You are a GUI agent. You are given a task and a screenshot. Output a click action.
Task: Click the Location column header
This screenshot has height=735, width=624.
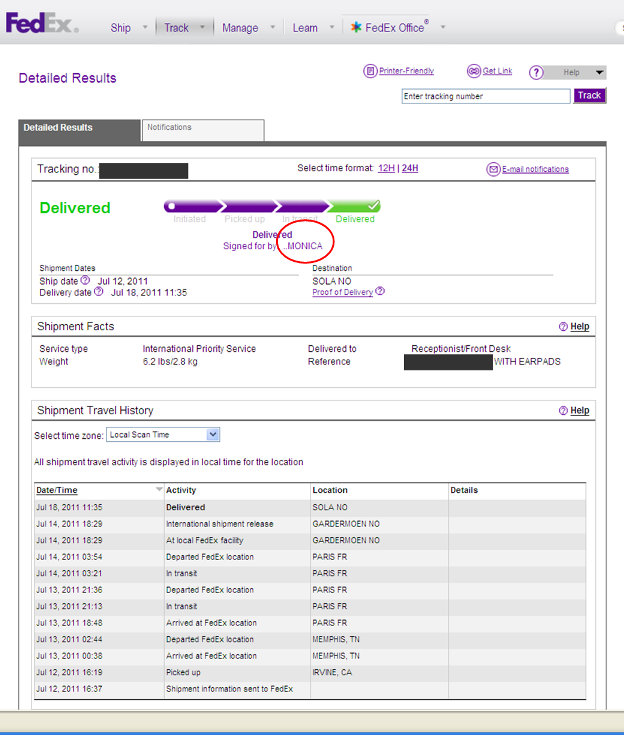(x=330, y=490)
